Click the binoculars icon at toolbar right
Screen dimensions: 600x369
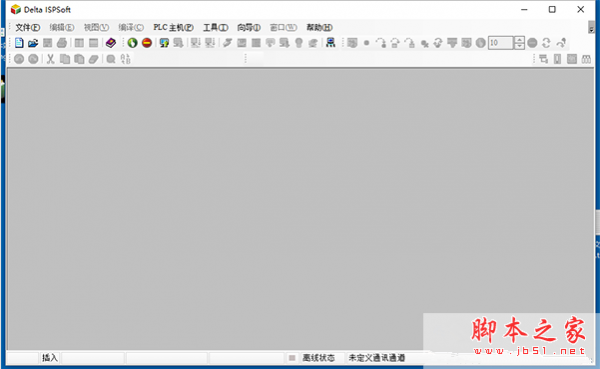[586, 59]
